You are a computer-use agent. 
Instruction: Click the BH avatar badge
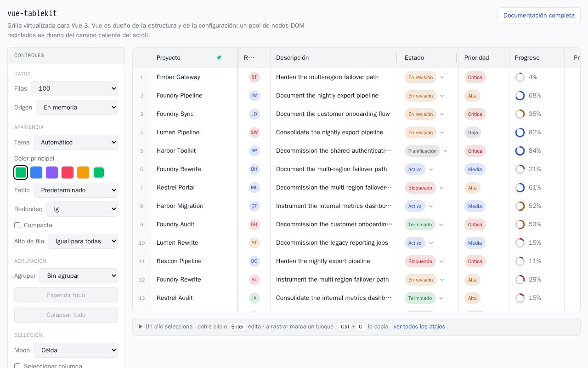pyautogui.click(x=254, y=169)
